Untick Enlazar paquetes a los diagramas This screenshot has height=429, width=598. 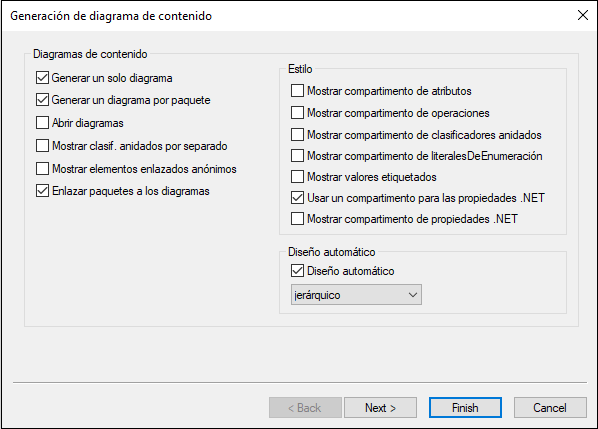pyautogui.click(x=42, y=191)
